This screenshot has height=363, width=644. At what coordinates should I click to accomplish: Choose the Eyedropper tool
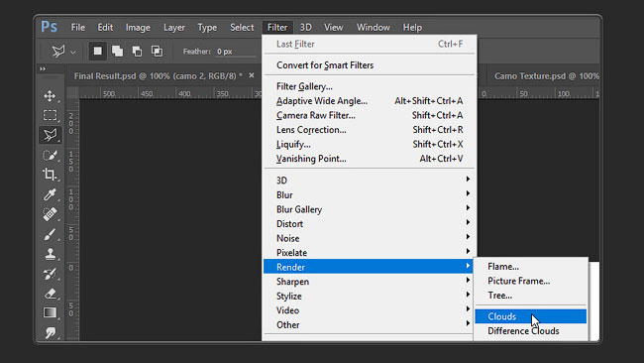50,194
